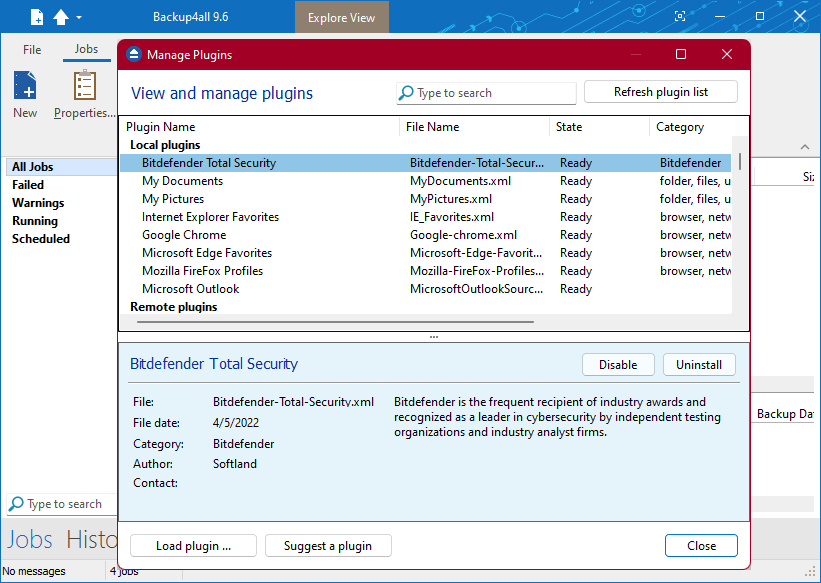The image size is (821, 583).
Task: Select the Jobs bottom view tab
Action: click(30, 539)
